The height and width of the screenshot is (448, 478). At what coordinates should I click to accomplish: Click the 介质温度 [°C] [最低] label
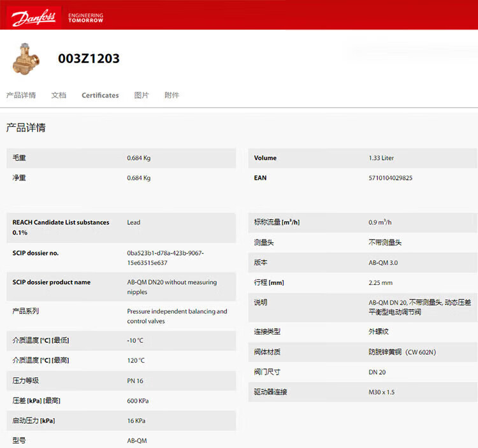tap(41, 340)
